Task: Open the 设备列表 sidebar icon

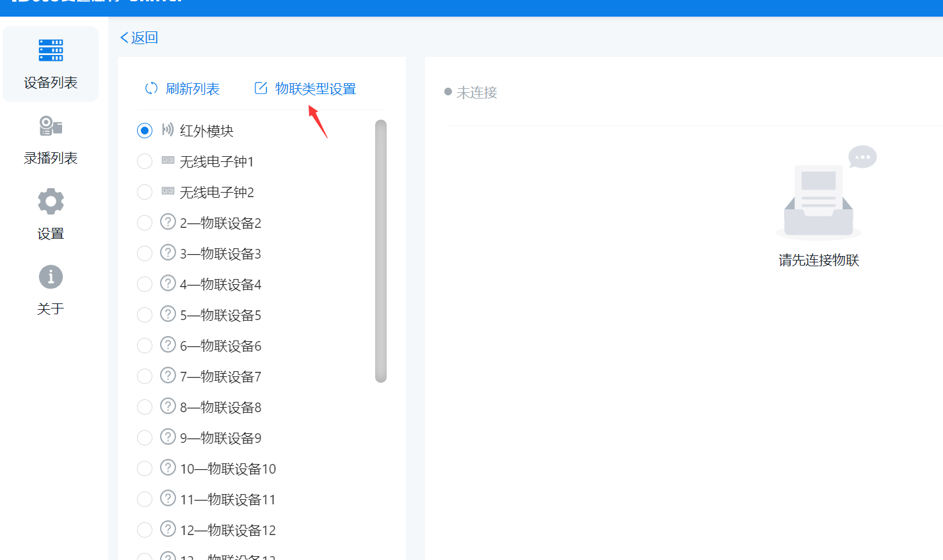Action: coord(51,51)
